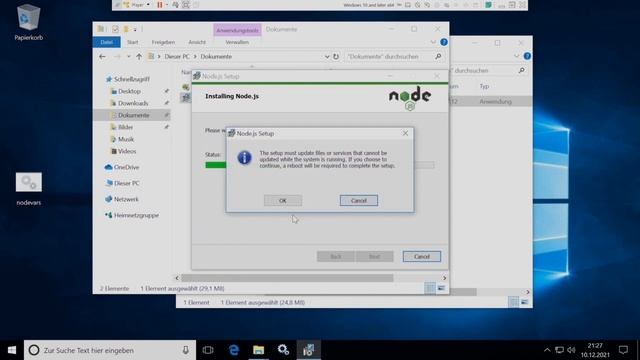Open Explorer help question mark icon
Image resolution: width=640 pixels, height=360 pixels.
[444, 42]
